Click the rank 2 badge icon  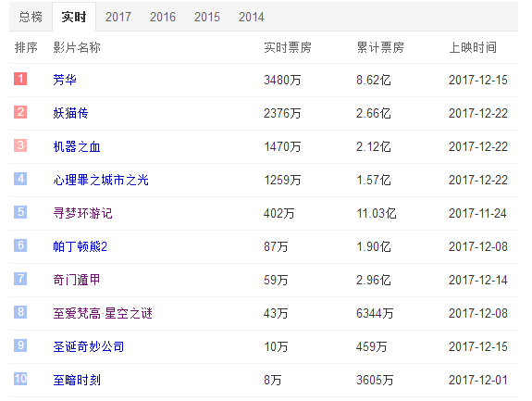(x=20, y=112)
